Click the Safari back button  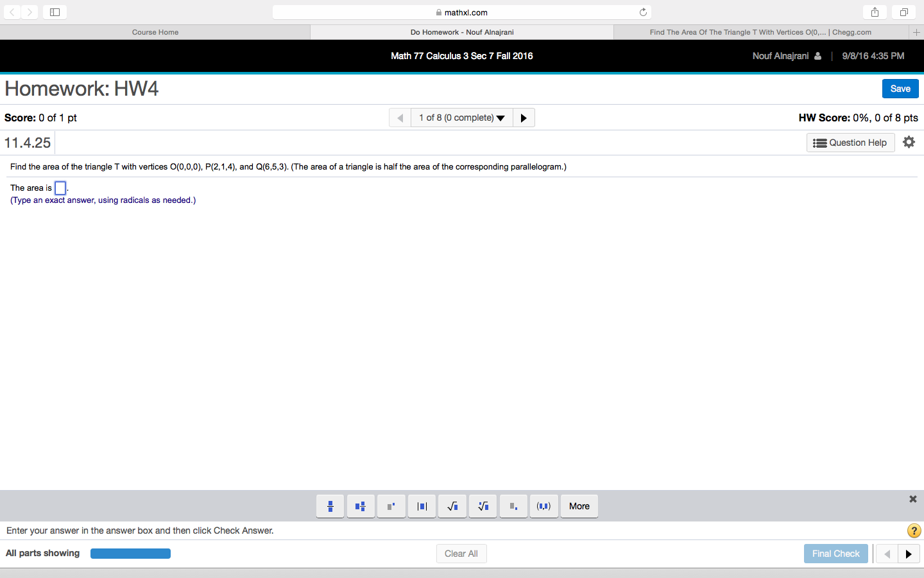pos(12,12)
